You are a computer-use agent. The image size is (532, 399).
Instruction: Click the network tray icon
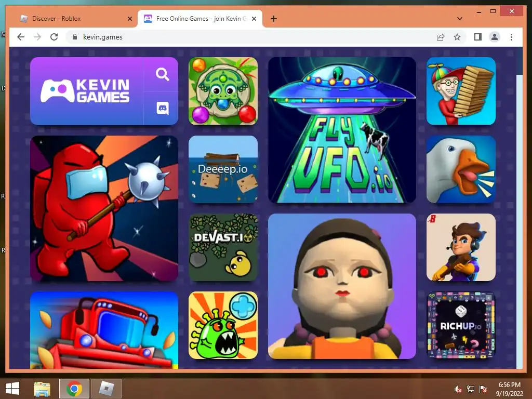(x=471, y=389)
